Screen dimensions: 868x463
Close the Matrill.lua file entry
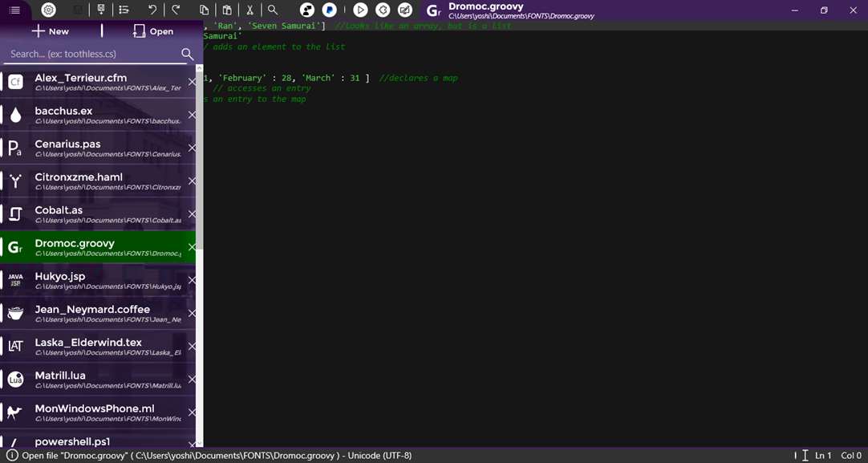[x=193, y=380]
